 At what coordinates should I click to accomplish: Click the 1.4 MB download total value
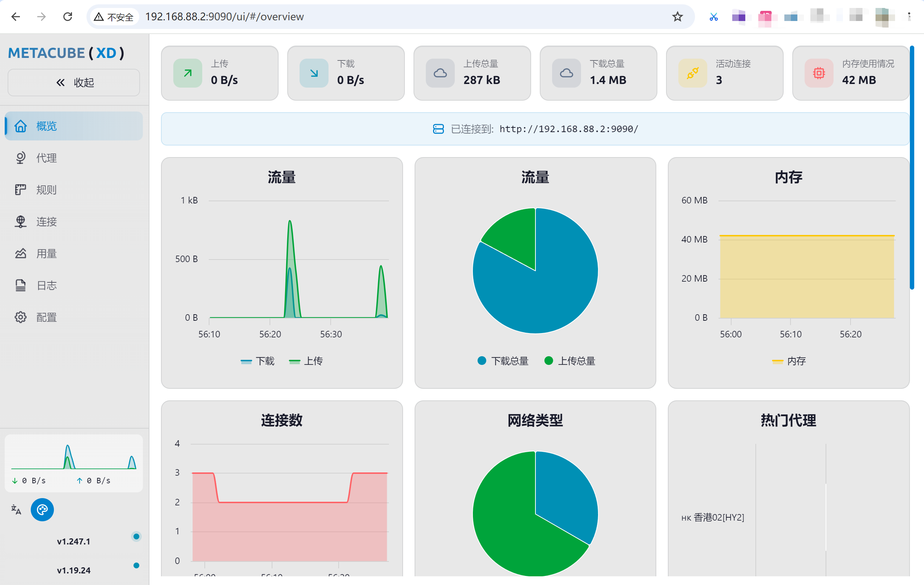[x=608, y=80]
